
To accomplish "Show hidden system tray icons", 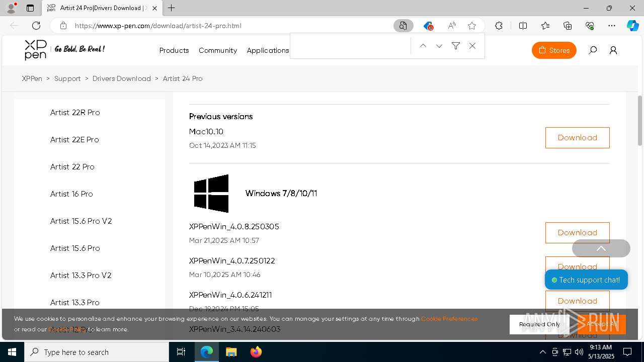I will pyautogui.click(x=542, y=352).
